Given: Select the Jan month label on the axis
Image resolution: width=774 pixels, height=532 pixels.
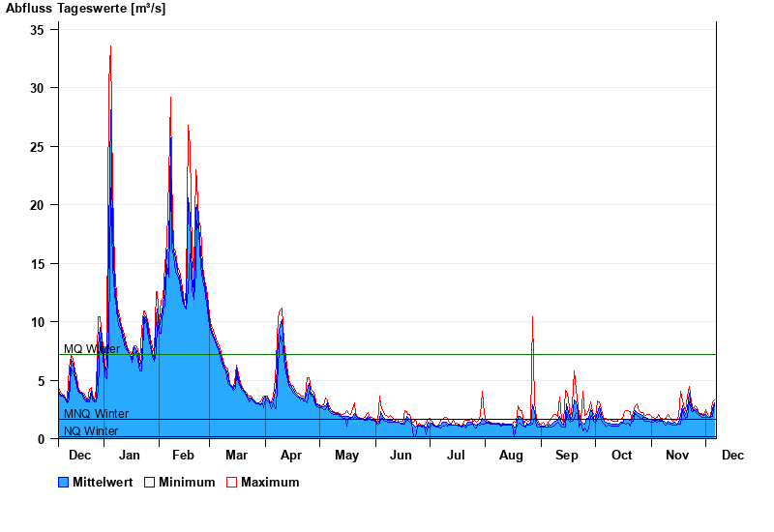Looking at the screenshot, I should coord(130,456).
